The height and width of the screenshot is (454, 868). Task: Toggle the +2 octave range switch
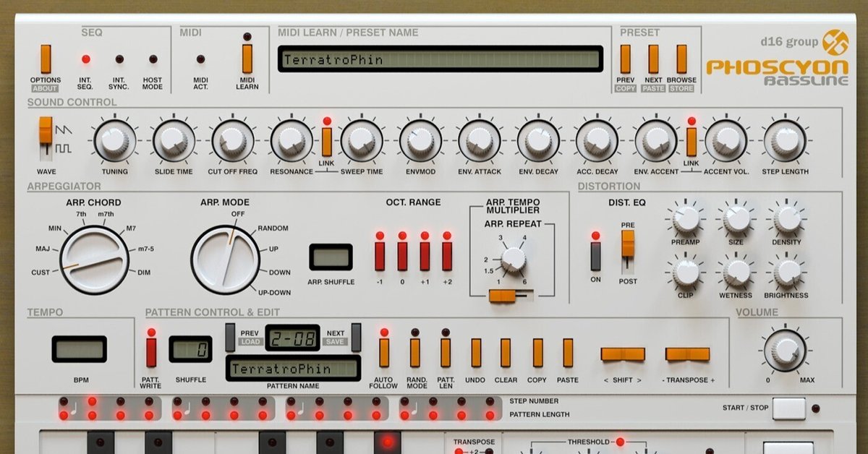tap(447, 256)
